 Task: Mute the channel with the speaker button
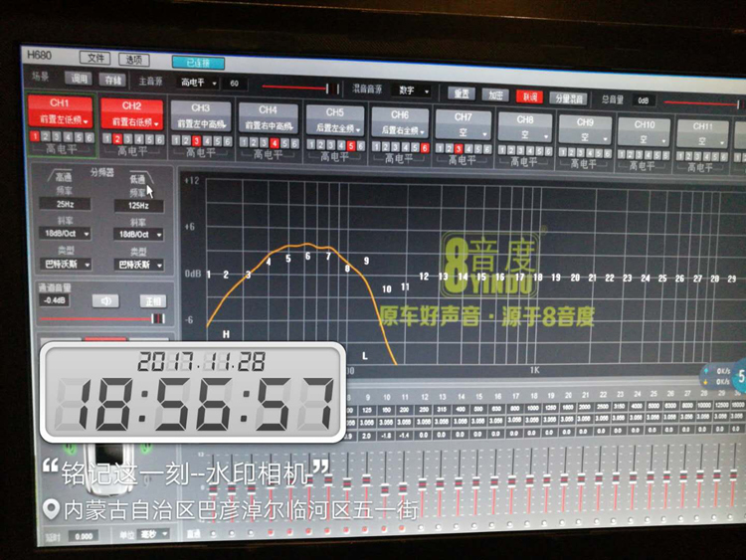click(105, 300)
